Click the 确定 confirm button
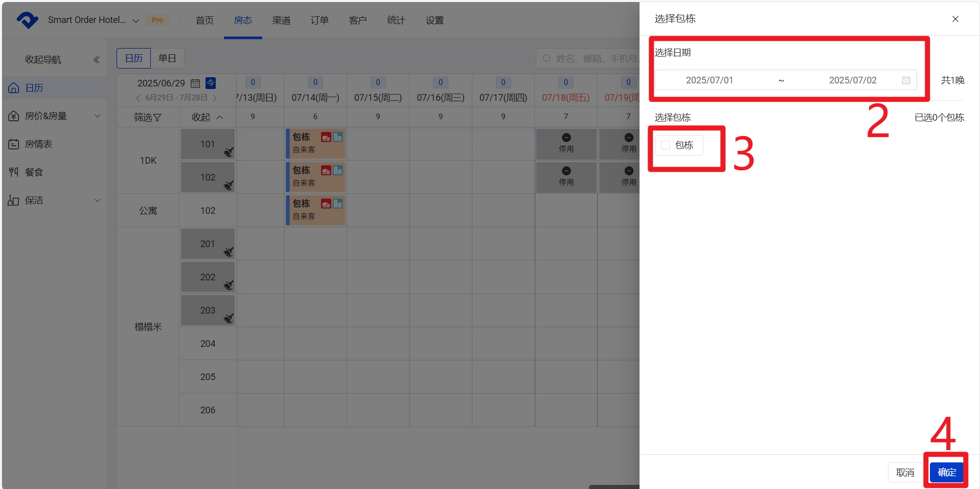 click(x=946, y=472)
